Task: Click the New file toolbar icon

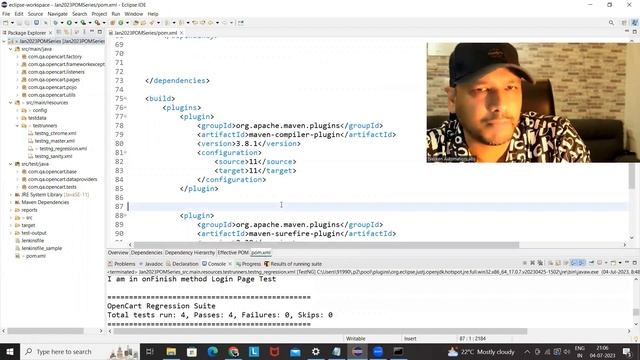Action: pos(5,23)
